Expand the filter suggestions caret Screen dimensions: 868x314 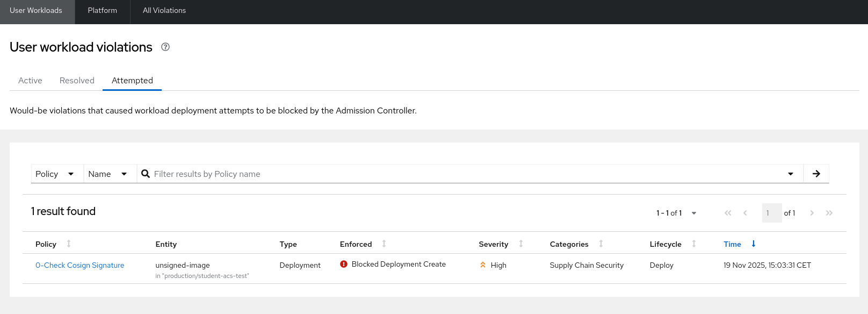pyautogui.click(x=790, y=174)
